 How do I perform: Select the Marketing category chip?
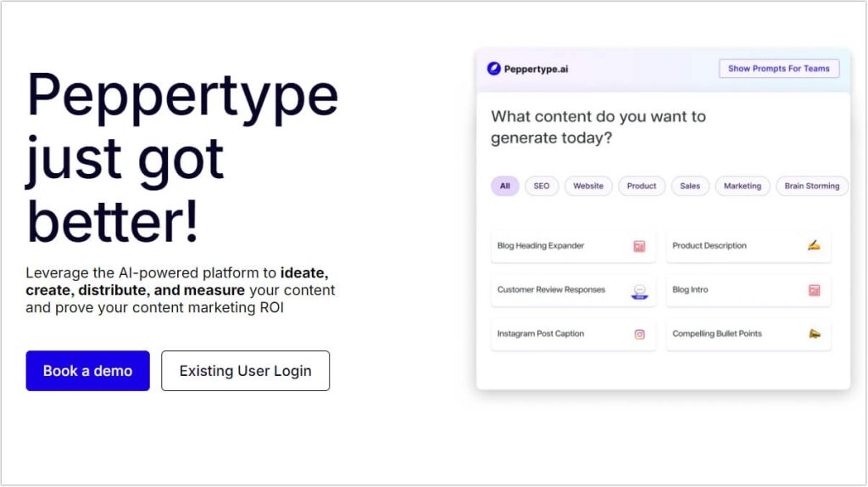(743, 186)
